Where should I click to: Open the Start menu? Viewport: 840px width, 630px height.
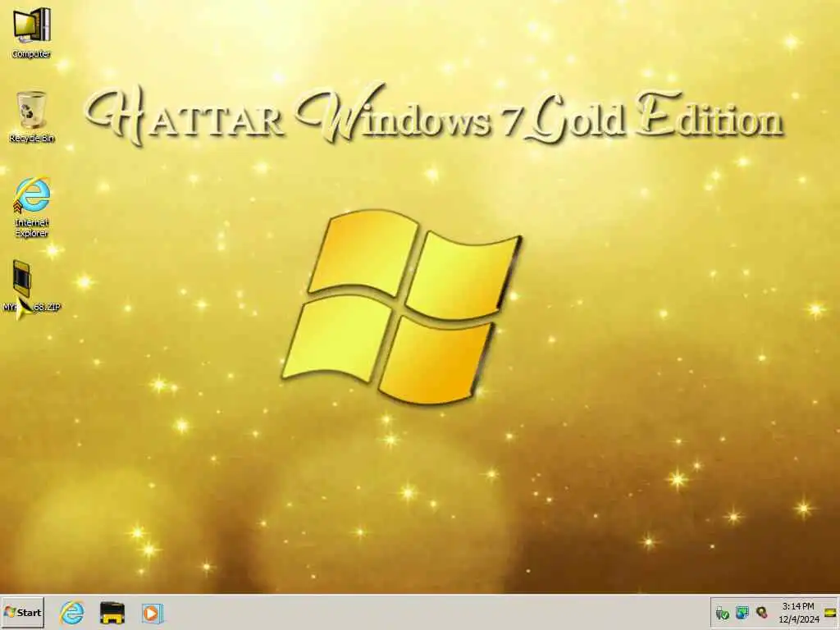pyautogui.click(x=22, y=612)
